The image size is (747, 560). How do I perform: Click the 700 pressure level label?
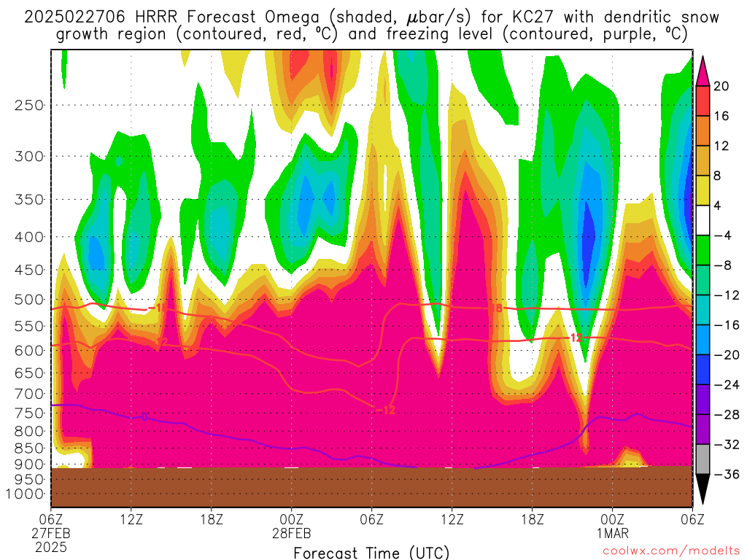[x=29, y=394]
